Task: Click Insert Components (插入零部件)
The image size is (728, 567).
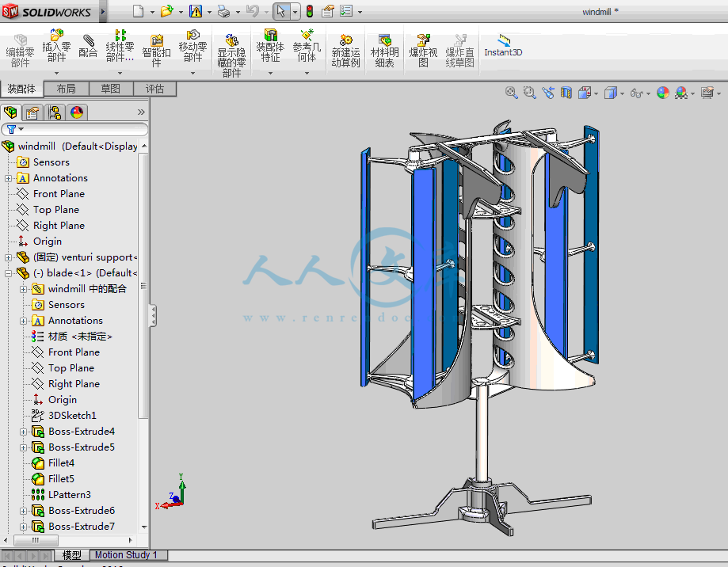Action: pyautogui.click(x=57, y=46)
